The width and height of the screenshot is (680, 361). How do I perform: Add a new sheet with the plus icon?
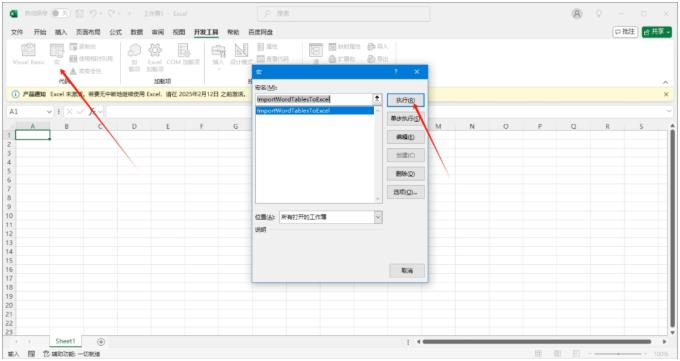pyautogui.click(x=101, y=341)
